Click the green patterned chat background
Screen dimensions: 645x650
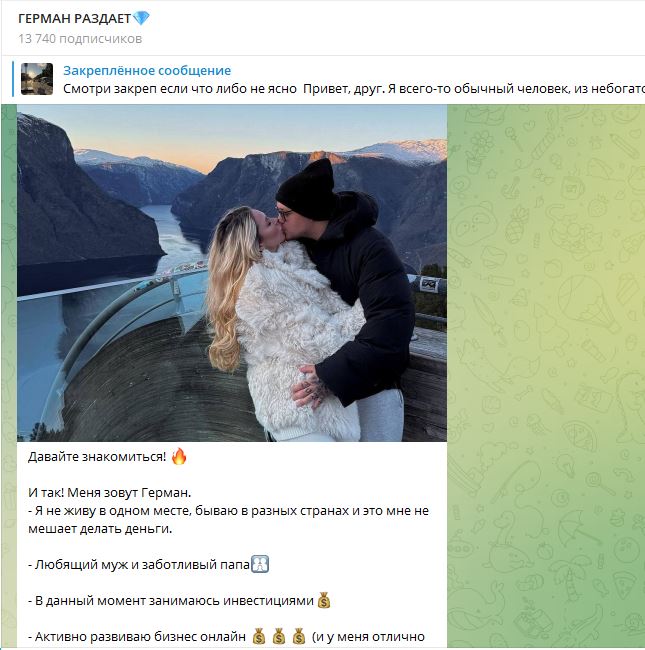click(546, 373)
